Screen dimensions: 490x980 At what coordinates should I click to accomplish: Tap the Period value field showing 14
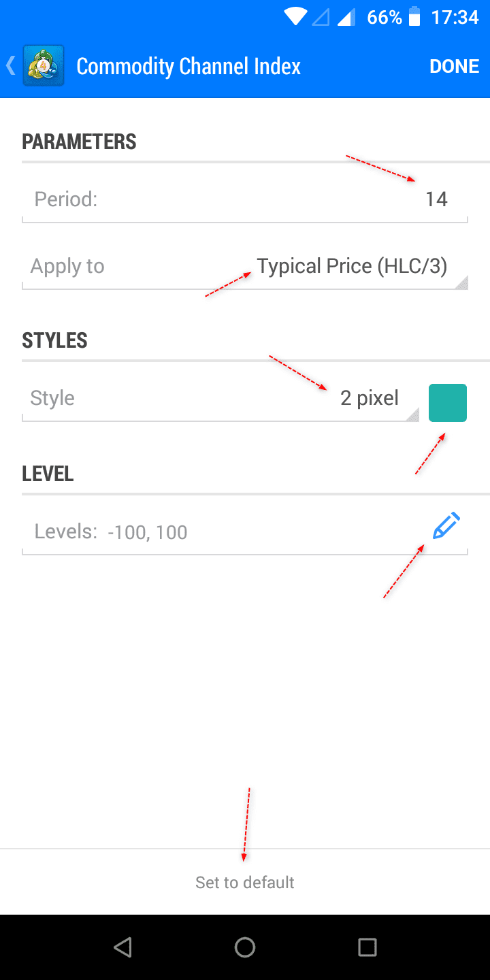[x=436, y=199]
